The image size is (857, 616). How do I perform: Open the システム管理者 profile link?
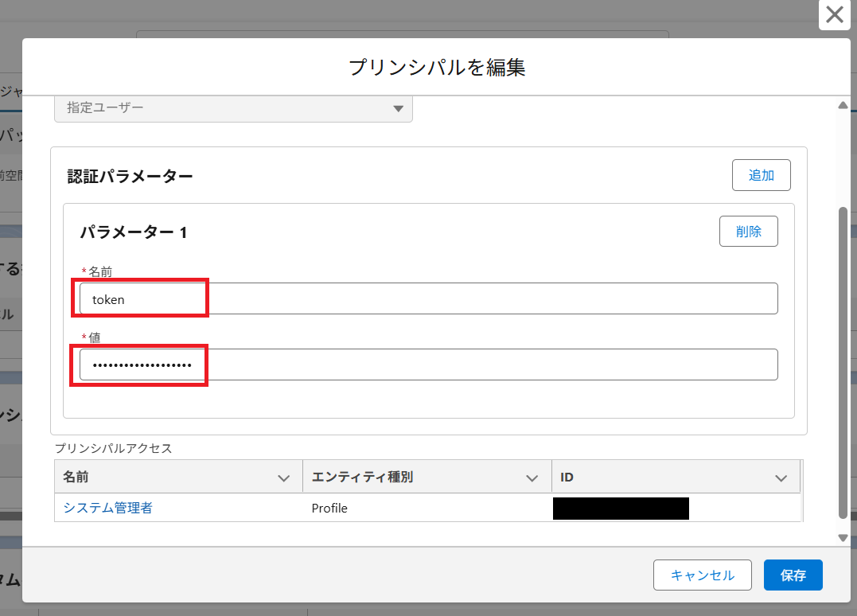[x=106, y=507]
